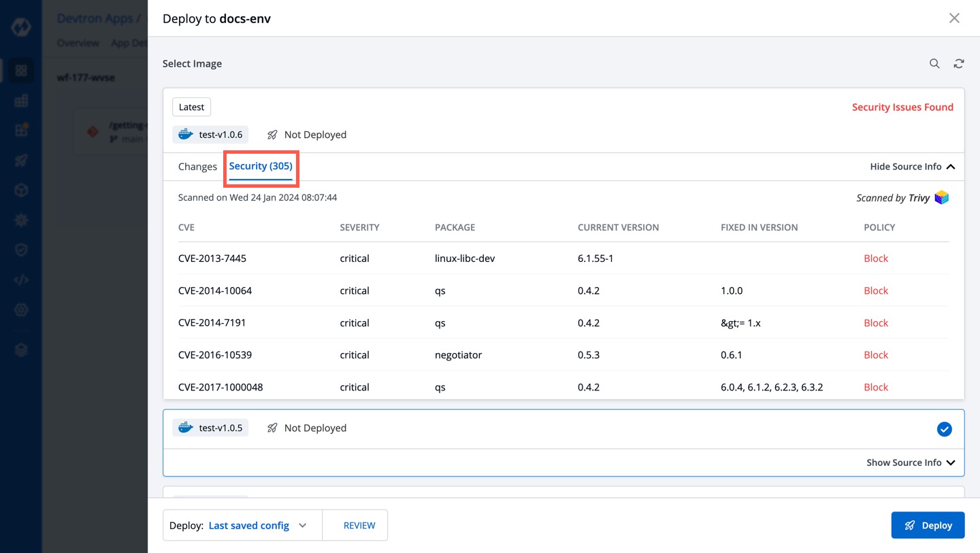Open Resource Browser cube icon
The image size is (980, 553).
tap(22, 190)
